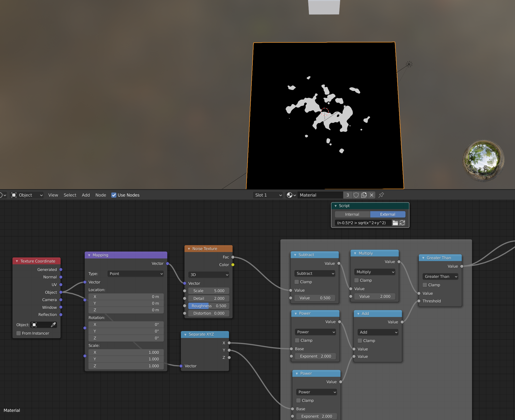Enable From Instancer checkbox

click(x=18, y=333)
